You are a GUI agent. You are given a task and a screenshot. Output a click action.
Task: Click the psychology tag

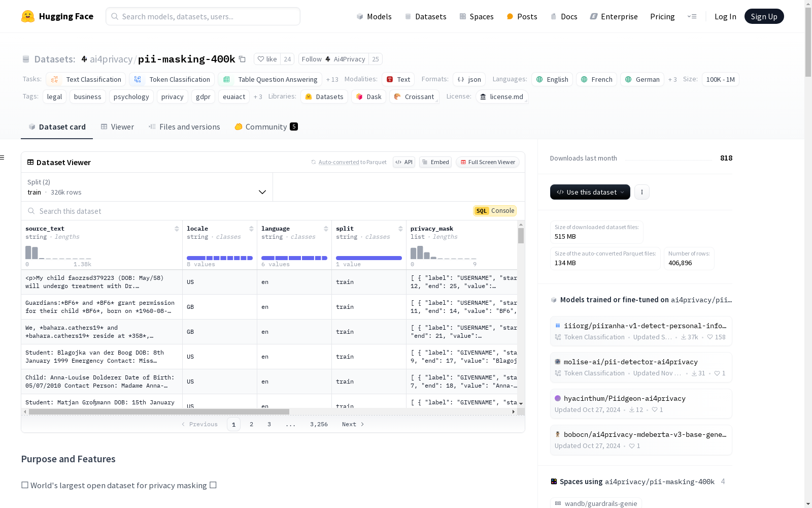(131, 97)
